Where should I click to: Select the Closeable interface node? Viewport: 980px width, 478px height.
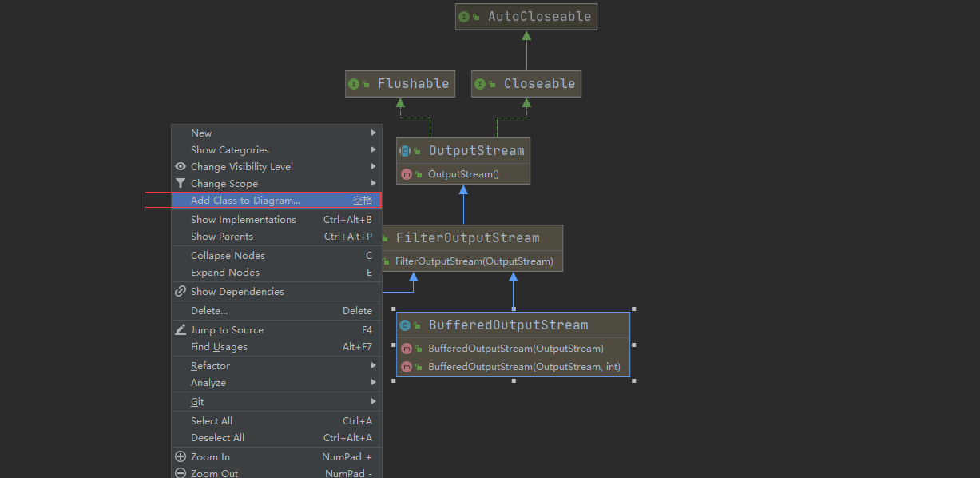point(526,84)
